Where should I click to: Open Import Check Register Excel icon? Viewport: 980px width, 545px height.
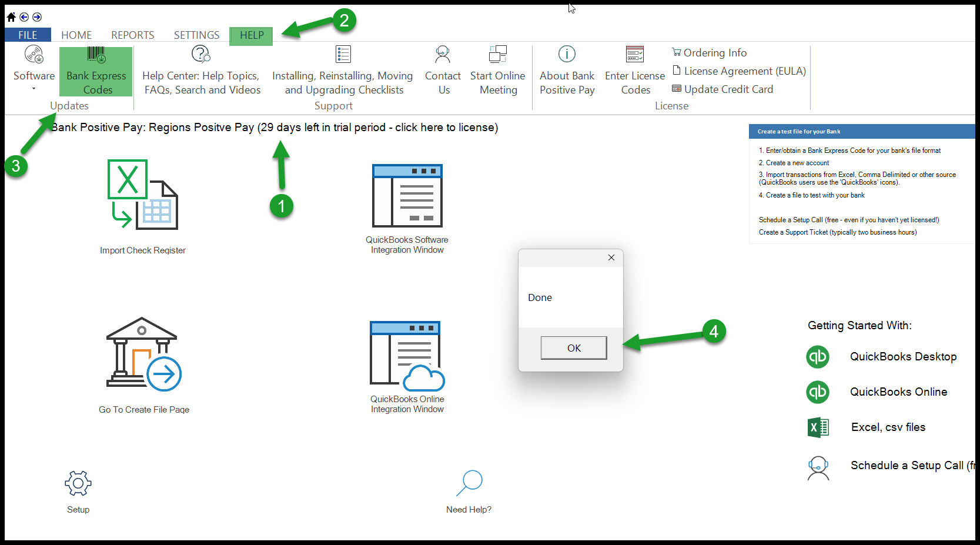[143, 195]
